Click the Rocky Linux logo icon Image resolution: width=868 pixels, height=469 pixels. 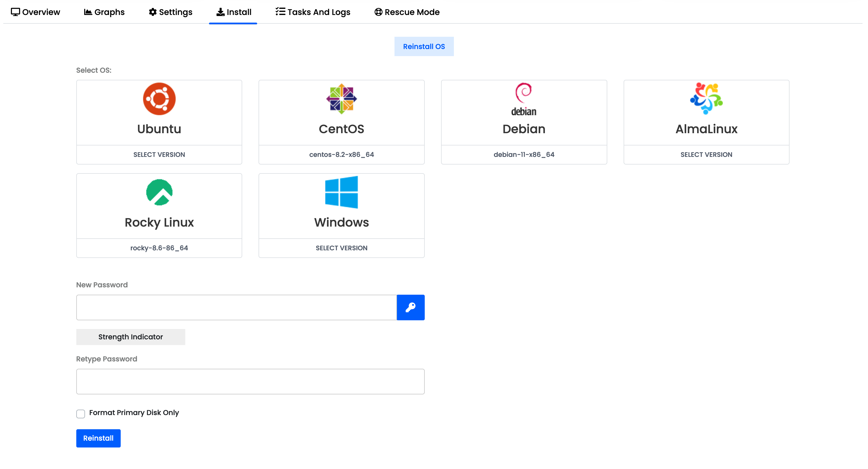[x=159, y=192]
